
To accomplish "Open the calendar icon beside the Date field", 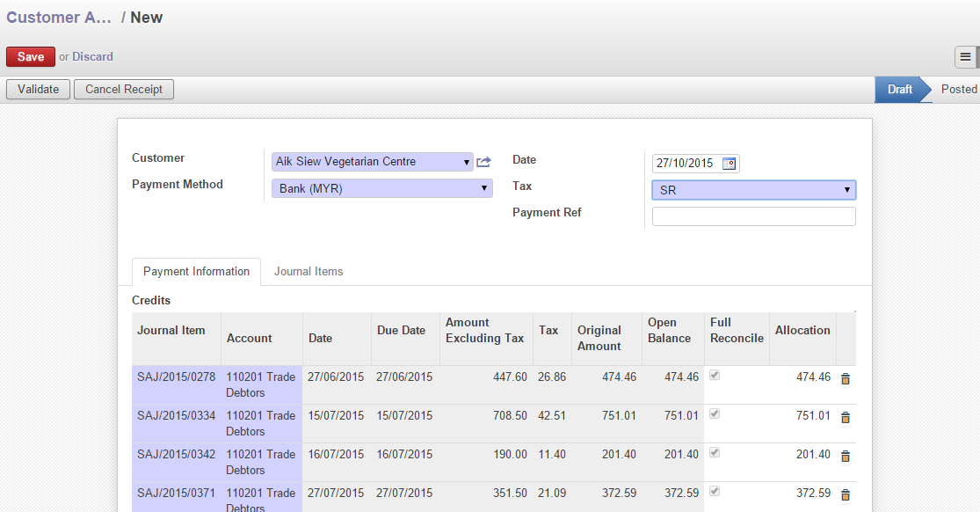I will point(730,163).
